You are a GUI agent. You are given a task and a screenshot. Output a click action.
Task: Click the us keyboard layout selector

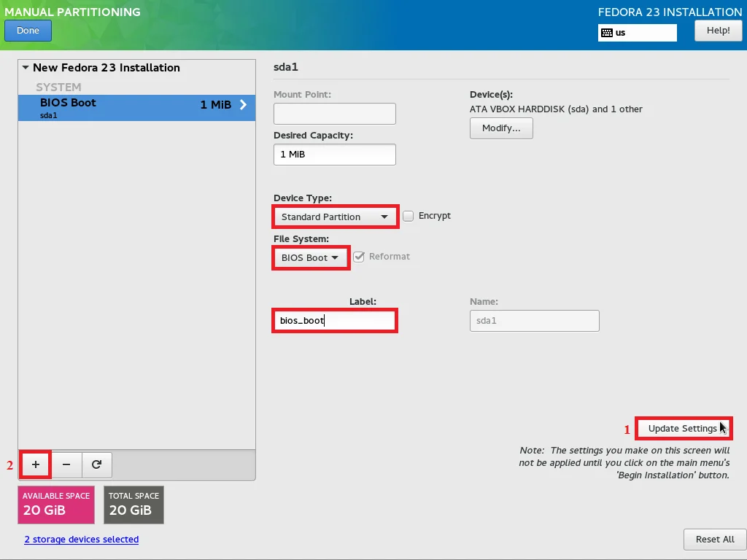coord(638,33)
